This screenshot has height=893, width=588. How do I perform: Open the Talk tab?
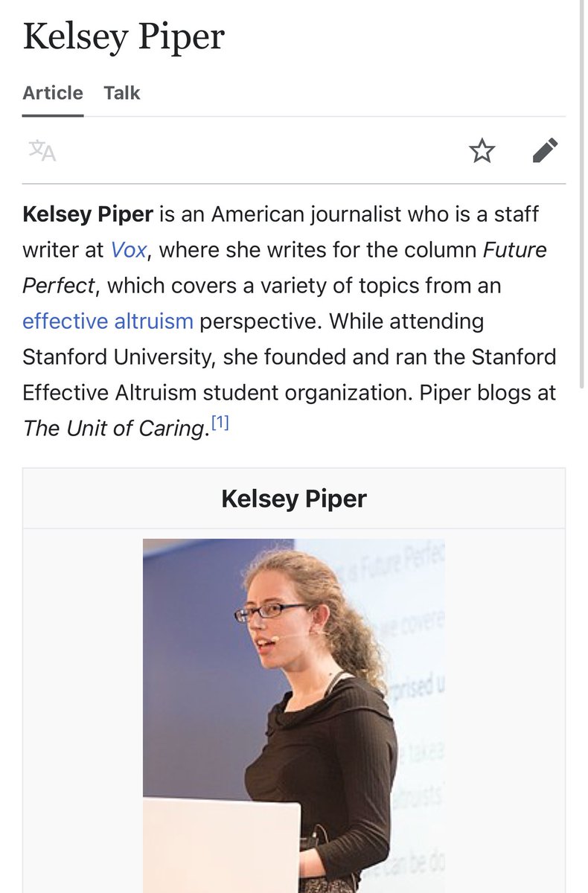[122, 93]
